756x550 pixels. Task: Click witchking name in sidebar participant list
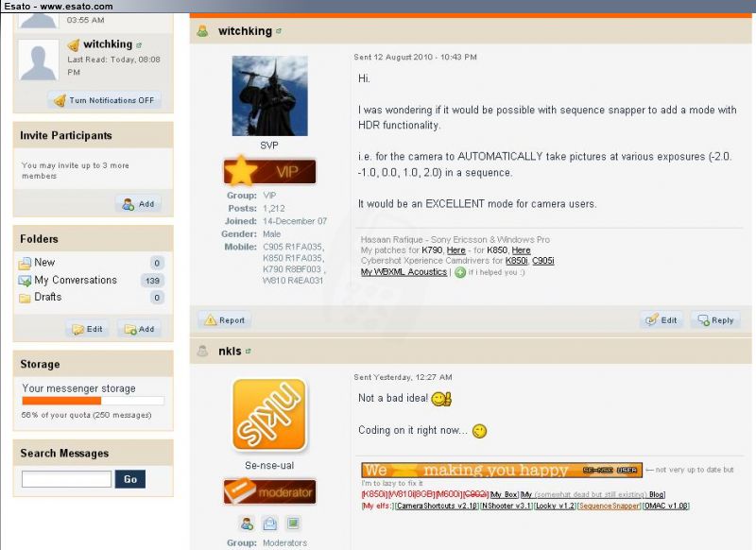pyautogui.click(x=108, y=44)
